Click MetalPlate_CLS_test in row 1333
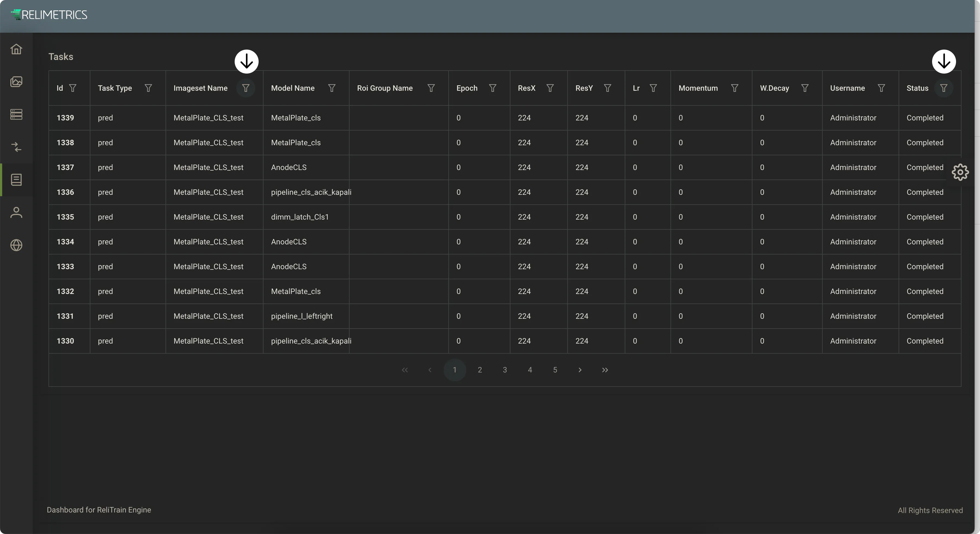The width and height of the screenshot is (980, 534). point(209,266)
